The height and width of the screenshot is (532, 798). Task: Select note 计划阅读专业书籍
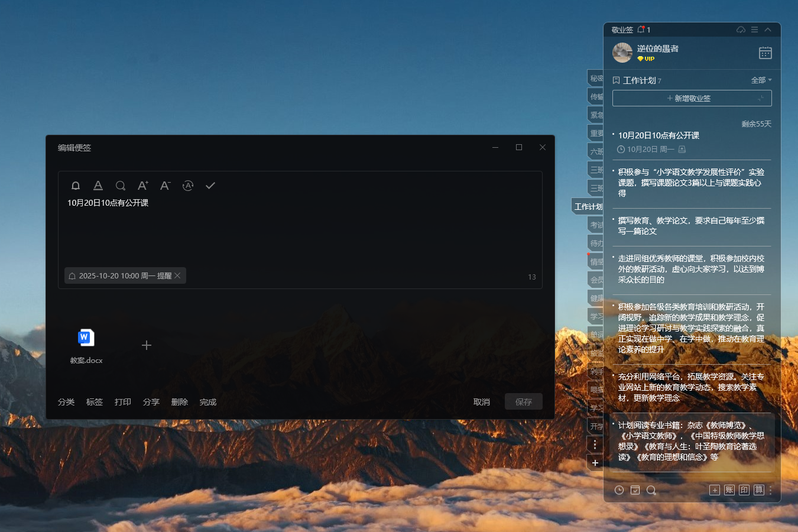[692, 441]
